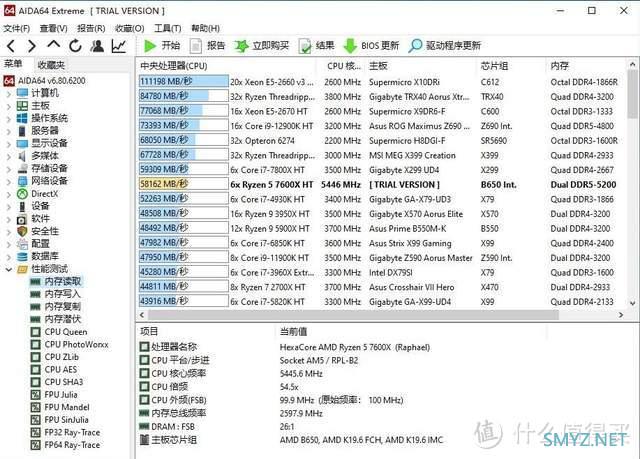Select the 内存复制 benchmark
The width and height of the screenshot is (640, 459).
pyautogui.click(x=56, y=307)
